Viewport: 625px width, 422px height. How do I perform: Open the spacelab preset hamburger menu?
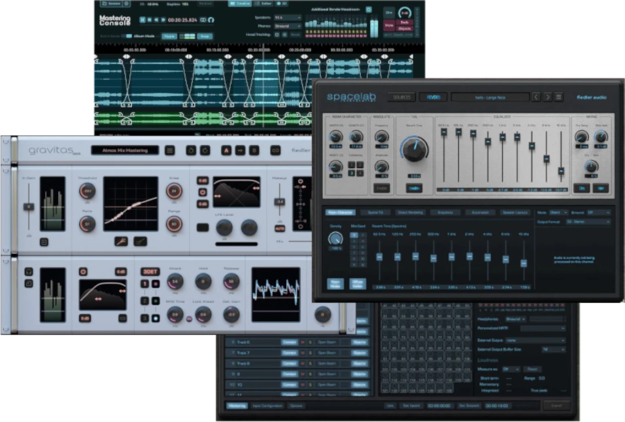click(x=558, y=97)
